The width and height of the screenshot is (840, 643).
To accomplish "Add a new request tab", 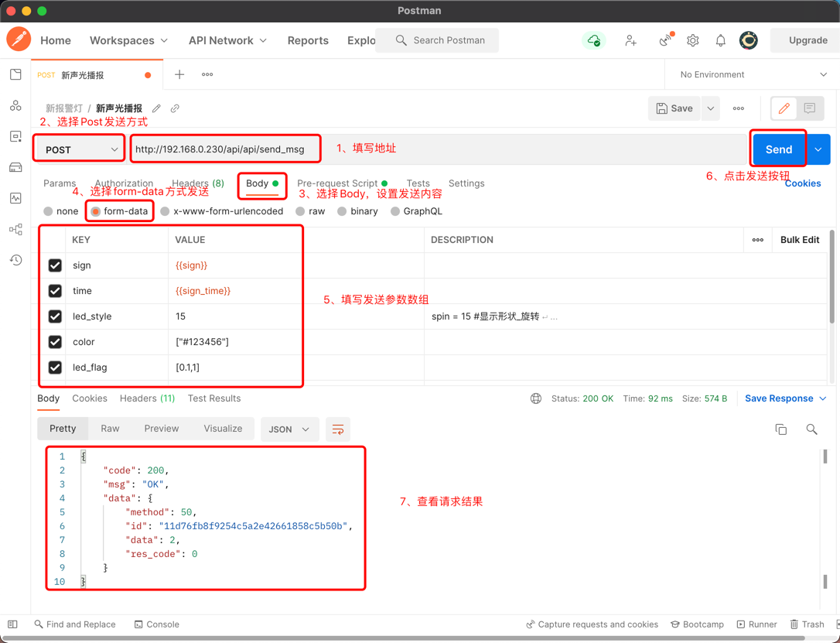I will (x=179, y=74).
